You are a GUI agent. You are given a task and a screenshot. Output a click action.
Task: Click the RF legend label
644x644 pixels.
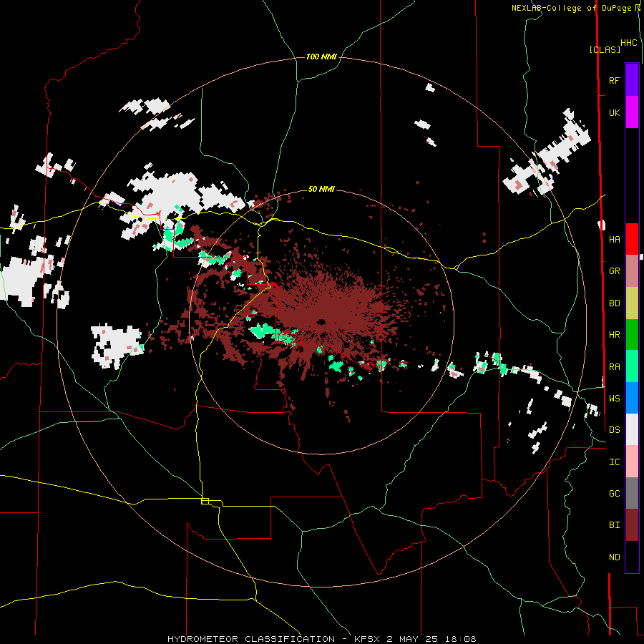(614, 80)
